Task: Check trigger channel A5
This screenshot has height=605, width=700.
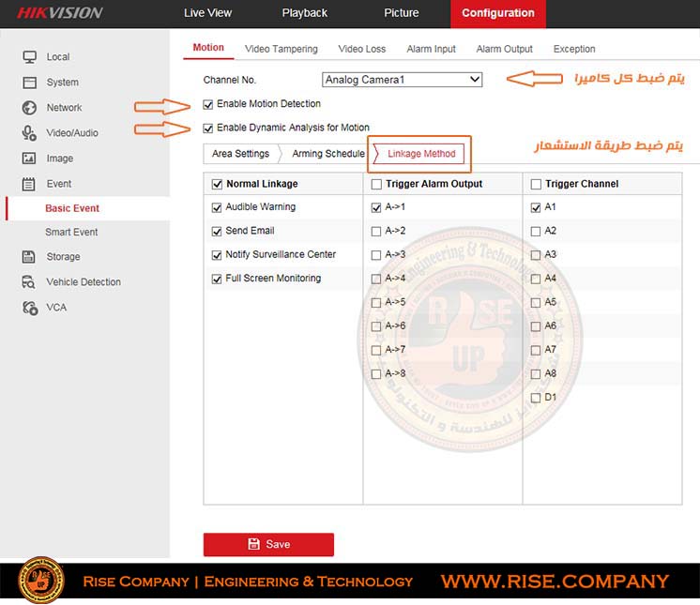Action: [536, 302]
